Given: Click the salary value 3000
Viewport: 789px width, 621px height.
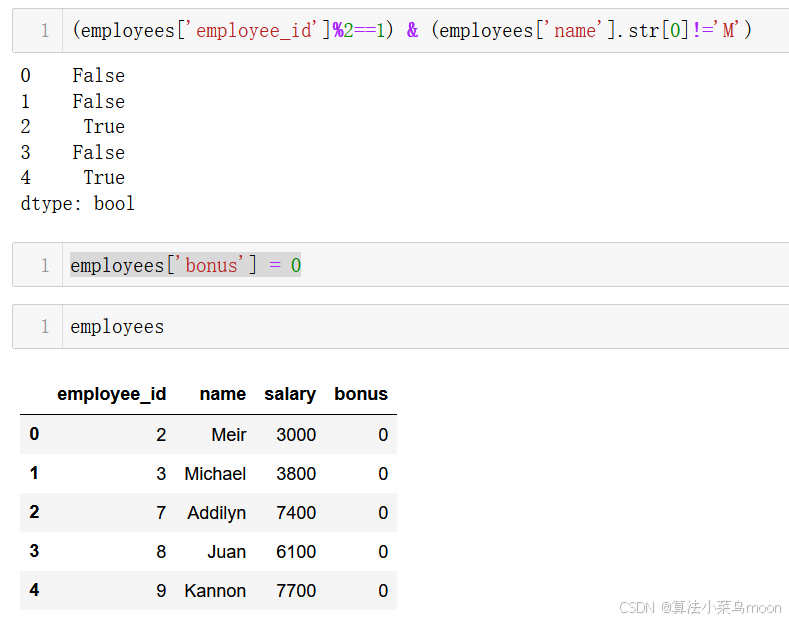Looking at the screenshot, I should click(296, 435).
